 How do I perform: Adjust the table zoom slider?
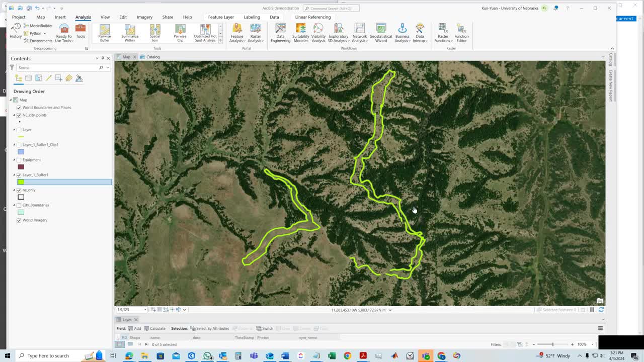tap(552, 344)
